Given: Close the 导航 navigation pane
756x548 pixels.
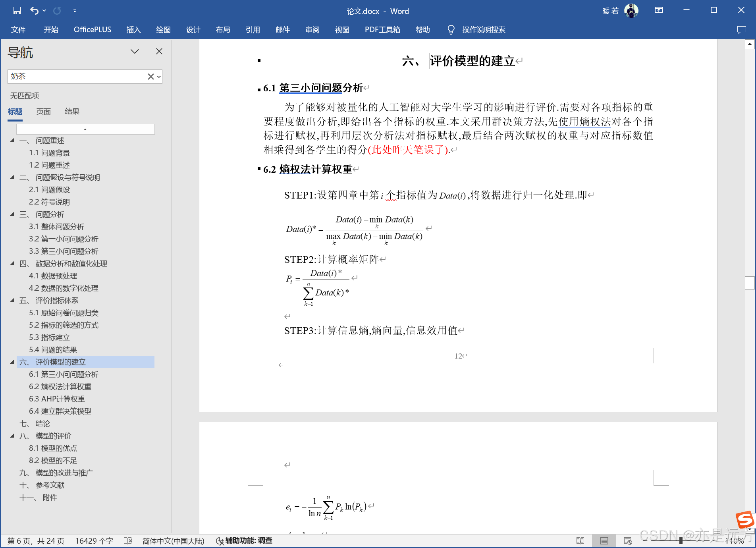Looking at the screenshot, I should point(159,51).
